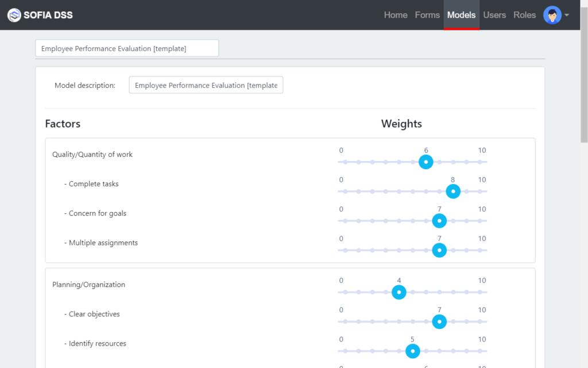Screen dimensions: 588x368
Task: Click the SOFIA DSS logo icon
Action: tap(14, 15)
